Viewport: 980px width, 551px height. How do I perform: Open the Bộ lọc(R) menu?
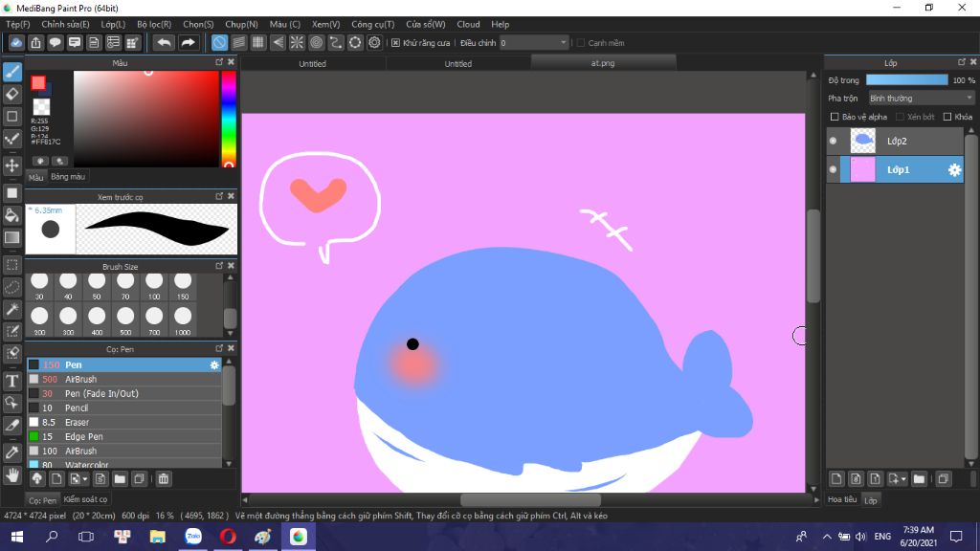tap(154, 24)
